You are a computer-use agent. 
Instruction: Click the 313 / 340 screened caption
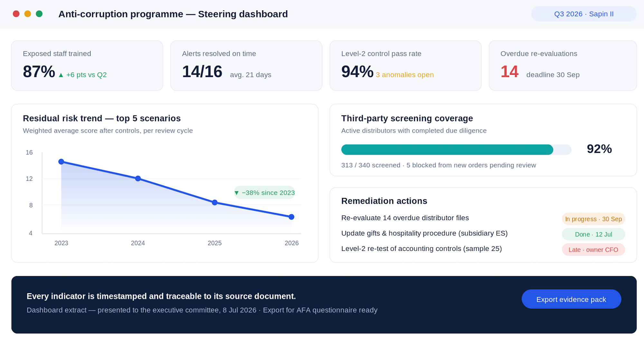pyautogui.click(x=439, y=165)
